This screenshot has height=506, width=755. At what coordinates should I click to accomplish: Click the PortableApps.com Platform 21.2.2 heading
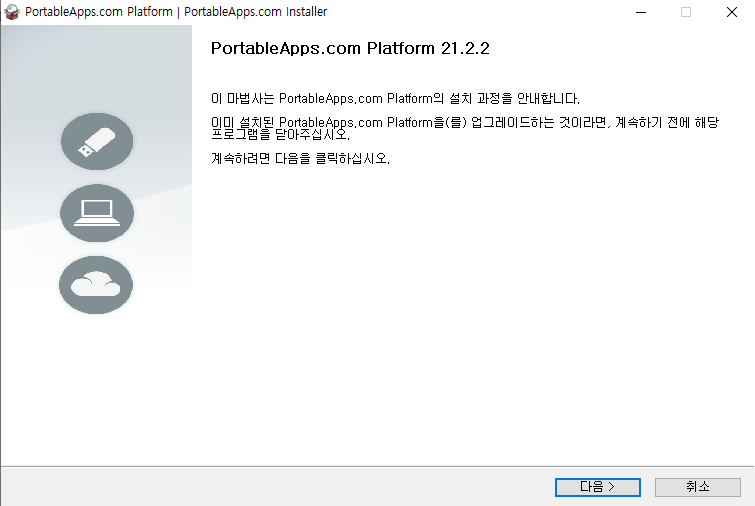click(x=350, y=49)
